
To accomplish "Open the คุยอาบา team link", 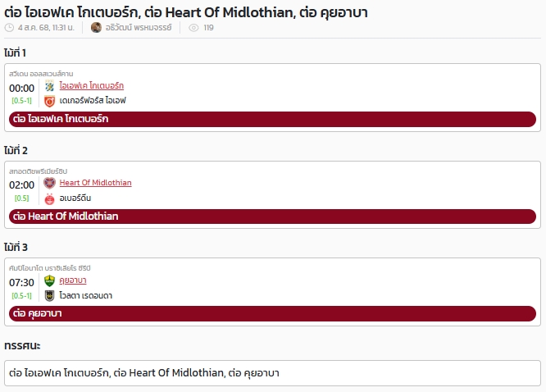I will (x=73, y=280).
